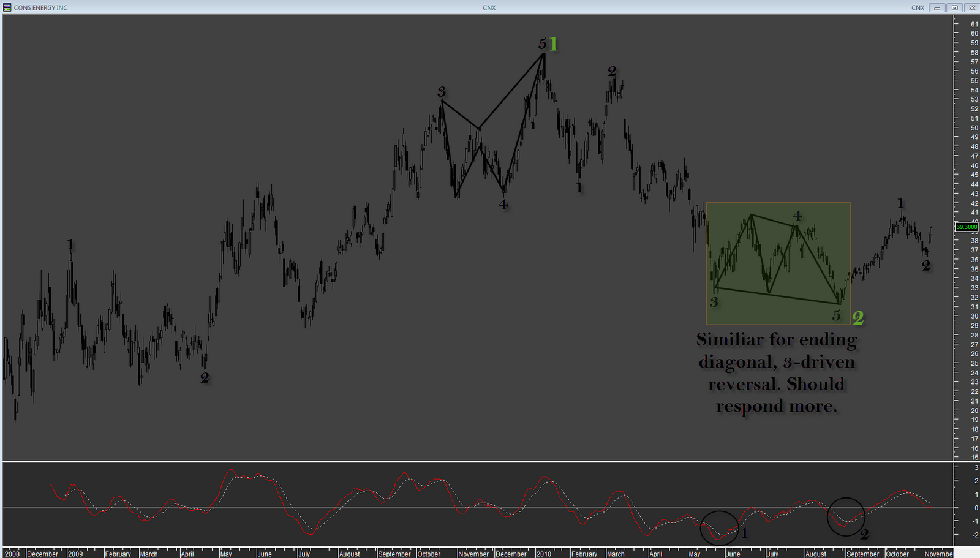The width and height of the screenshot is (980, 558).
Task: Click the 45 label on the price scale
Action: click(x=974, y=175)
